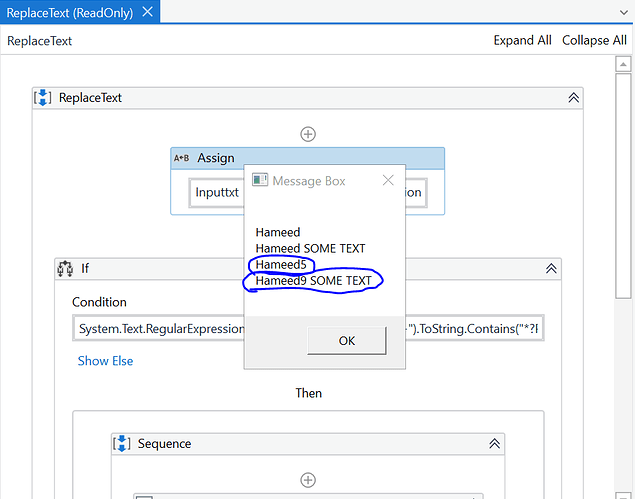Click the plus icon inside inner Sequence
The height and width of the screenshot is (499, 635).
pyautogui.click(x=308, y=479)
